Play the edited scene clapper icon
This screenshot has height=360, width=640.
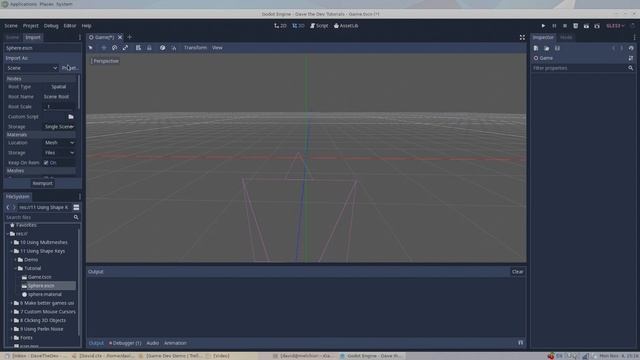pos(586,26)
